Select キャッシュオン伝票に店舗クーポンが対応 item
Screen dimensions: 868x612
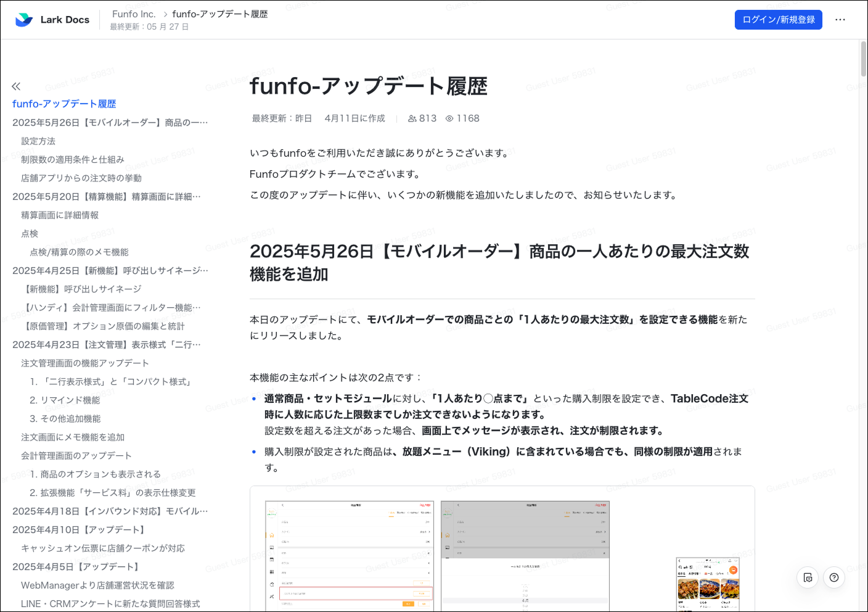[103, 548]
